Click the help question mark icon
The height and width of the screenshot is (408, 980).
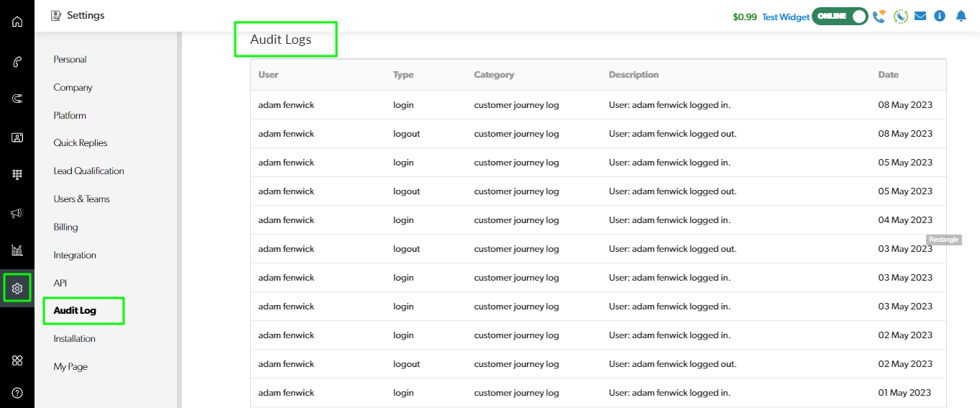tap(17, 393)
